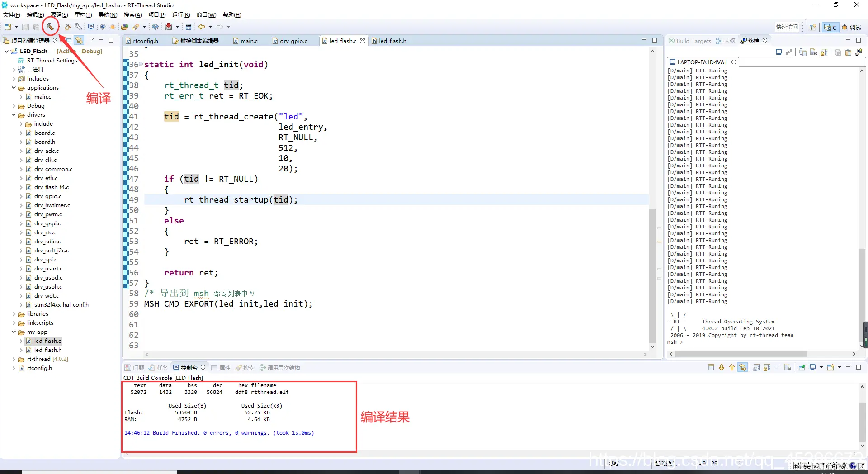Open project explorer view menu triangle
This screenshot has height=474, width=868.
pos(92,40)
